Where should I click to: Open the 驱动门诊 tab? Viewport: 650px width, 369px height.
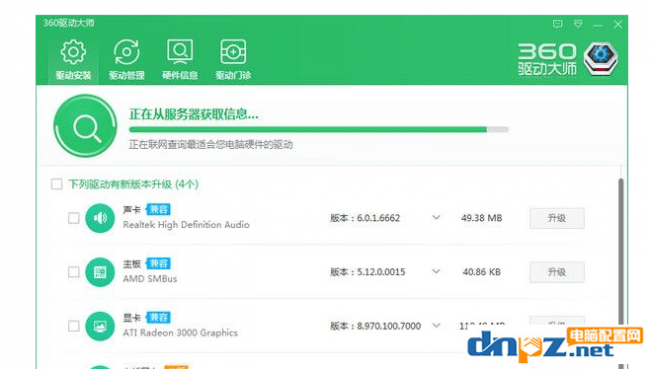(x=233, y=60)
